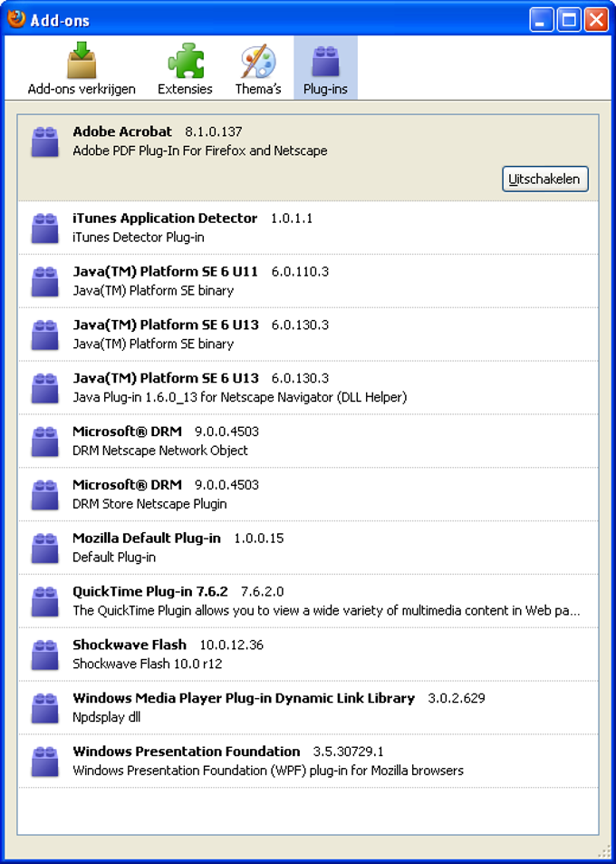Click the Shockwave Flash brick icon
This screenshot has height=864, width=616.
[x=45, y=655]
